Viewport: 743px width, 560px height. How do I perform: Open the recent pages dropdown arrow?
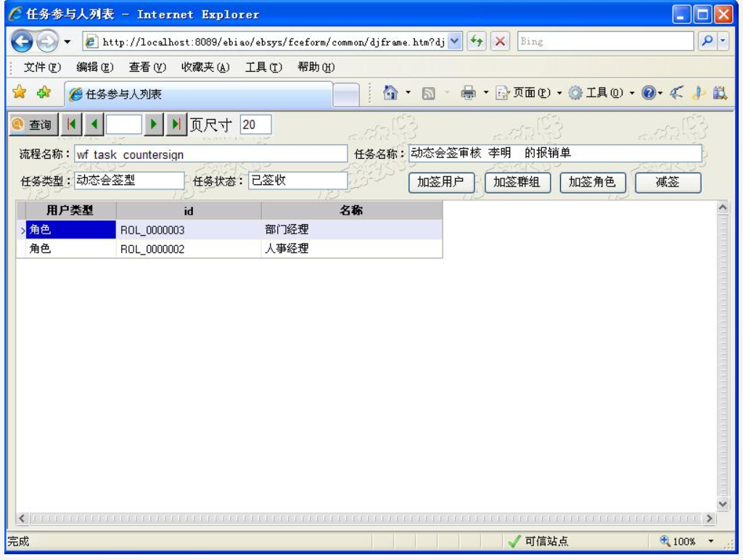click(x=67, y=42)
